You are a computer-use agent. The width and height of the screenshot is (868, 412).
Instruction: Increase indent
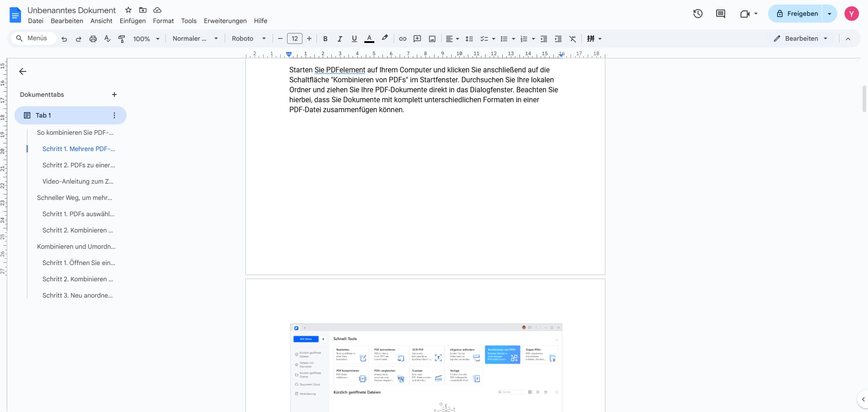558,39
